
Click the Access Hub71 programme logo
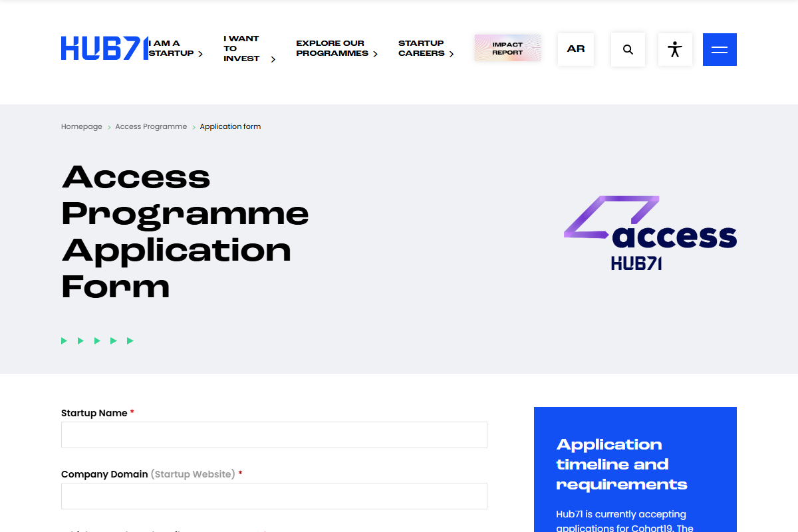(x=650, y=233)
